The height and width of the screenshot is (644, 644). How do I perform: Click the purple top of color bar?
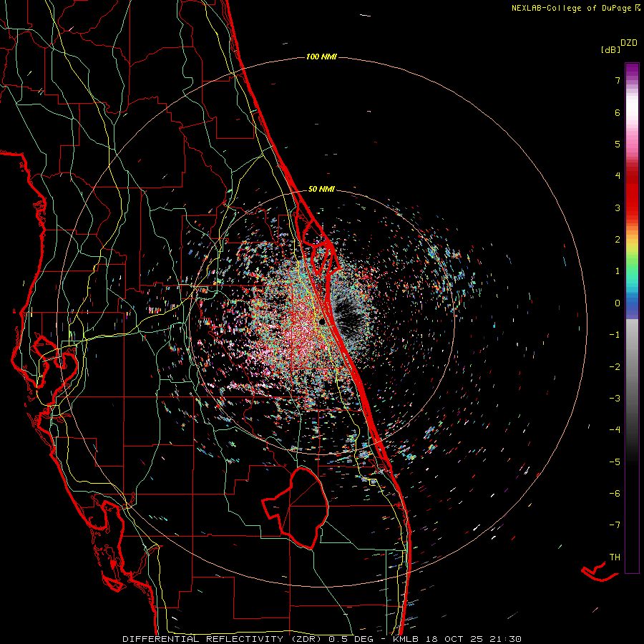pos(632,70)
